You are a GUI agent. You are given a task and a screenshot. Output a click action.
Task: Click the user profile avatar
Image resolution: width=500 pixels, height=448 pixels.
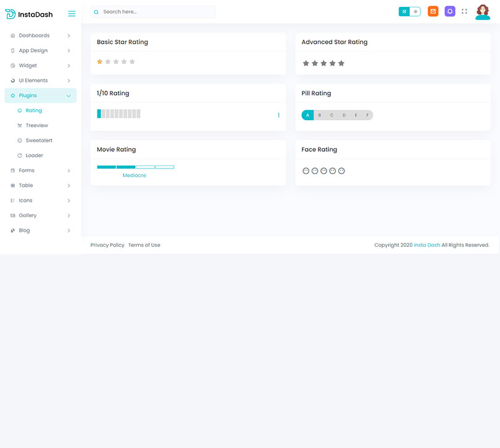coord(483,12)
